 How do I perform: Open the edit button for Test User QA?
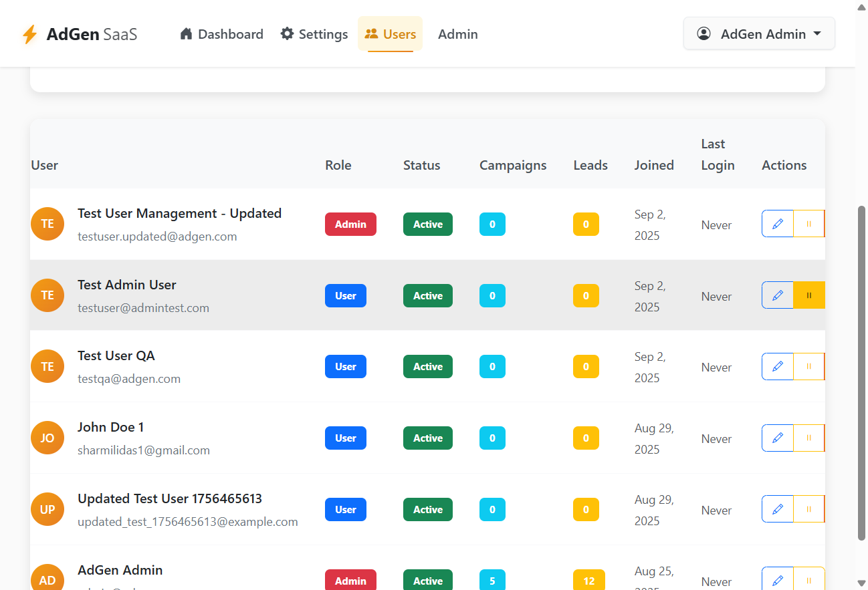click(x=778, y=367)
